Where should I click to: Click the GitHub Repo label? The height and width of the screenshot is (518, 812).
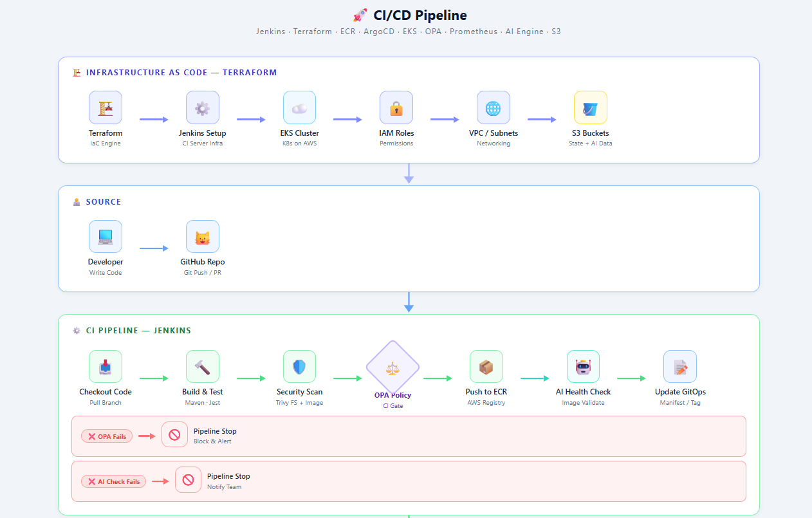(x=203, y=262)
